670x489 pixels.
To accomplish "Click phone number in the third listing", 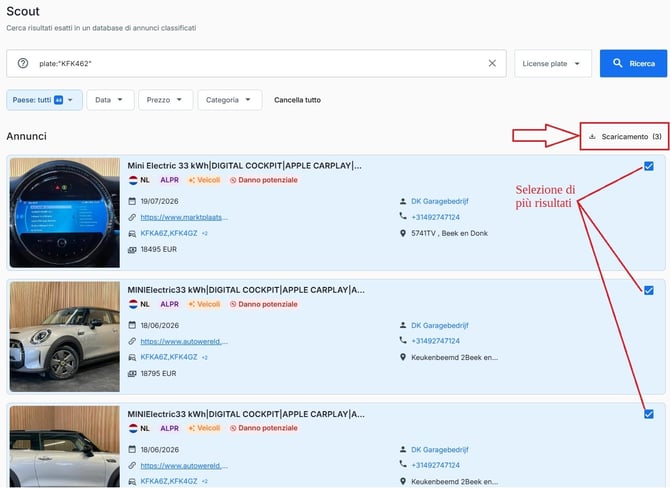I will [x=435, y=465].
